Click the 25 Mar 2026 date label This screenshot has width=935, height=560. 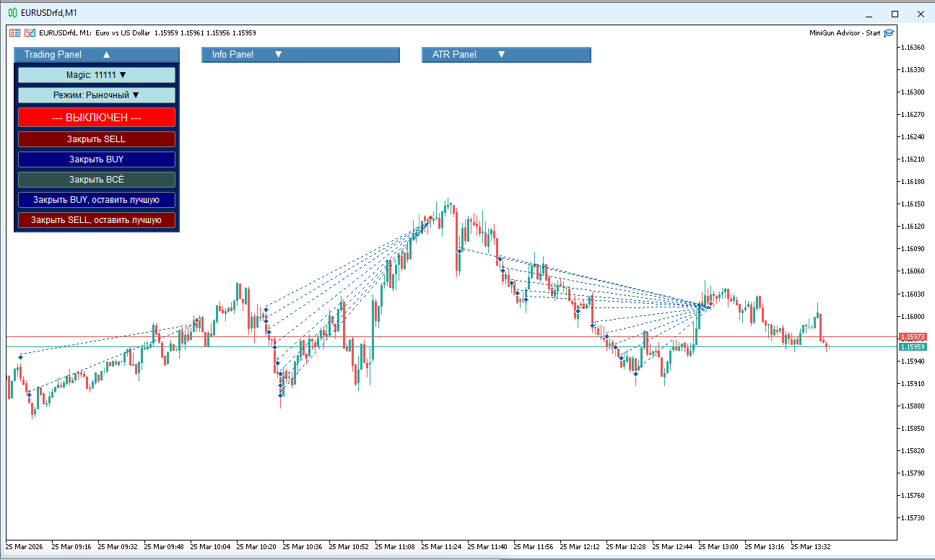(25, 547)
